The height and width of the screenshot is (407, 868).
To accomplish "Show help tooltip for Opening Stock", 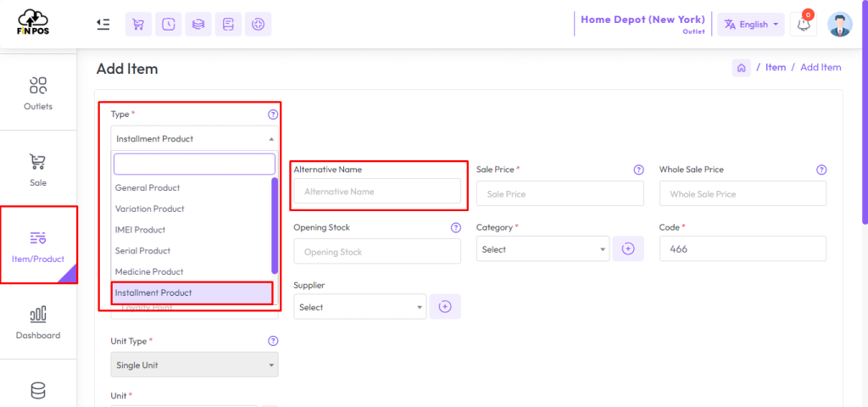I will [x=455, y=227].
